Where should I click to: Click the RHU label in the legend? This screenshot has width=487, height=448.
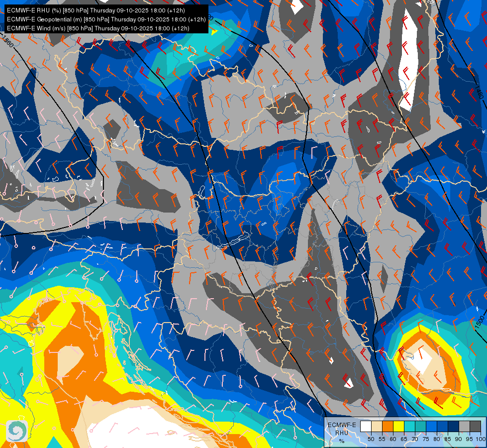pyautogui.click(x=342, y=433)
